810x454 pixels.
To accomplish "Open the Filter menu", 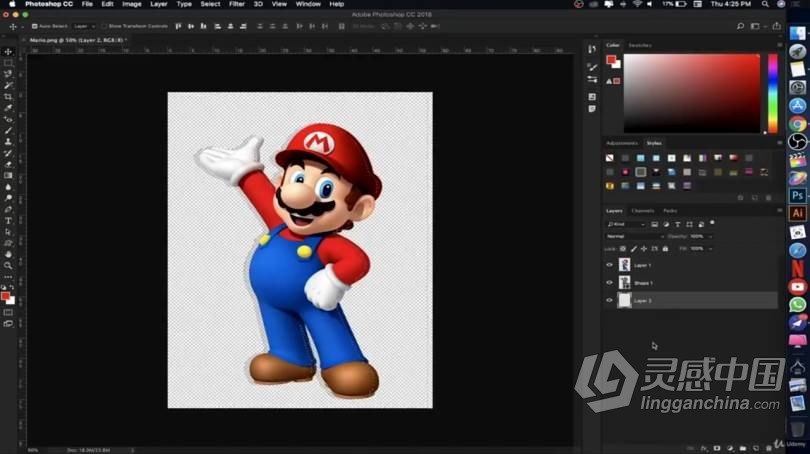I will click(237, 4).
